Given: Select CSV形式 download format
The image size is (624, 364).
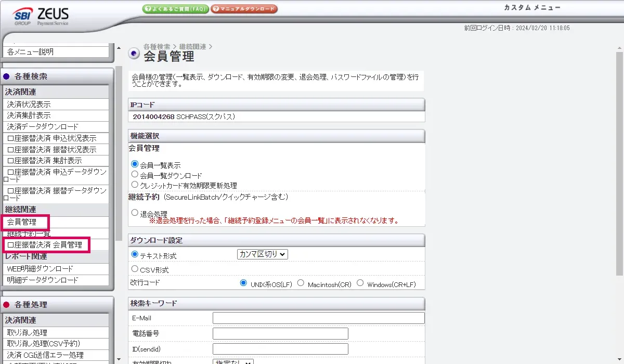Looking at the screenshot, I should (x=135, y=269).
